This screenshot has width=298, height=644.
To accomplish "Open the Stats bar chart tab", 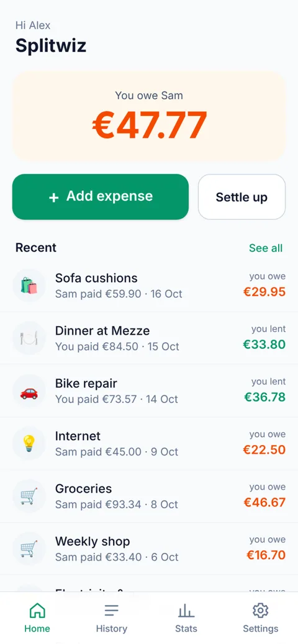I will point(186,617).
